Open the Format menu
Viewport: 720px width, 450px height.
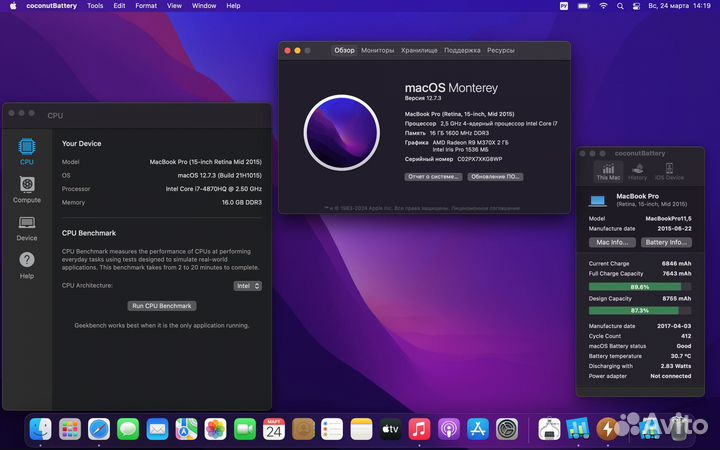point(146,6)
